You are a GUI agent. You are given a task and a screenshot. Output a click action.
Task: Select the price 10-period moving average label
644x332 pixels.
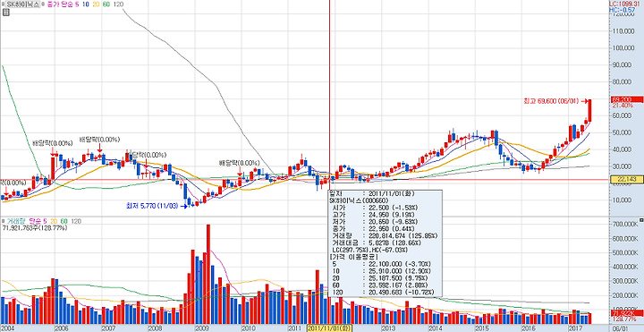click(86, 4)
